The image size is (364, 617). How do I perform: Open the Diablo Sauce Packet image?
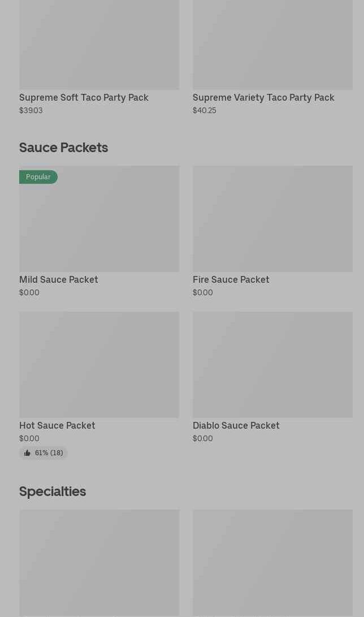(x=272, y=365)
